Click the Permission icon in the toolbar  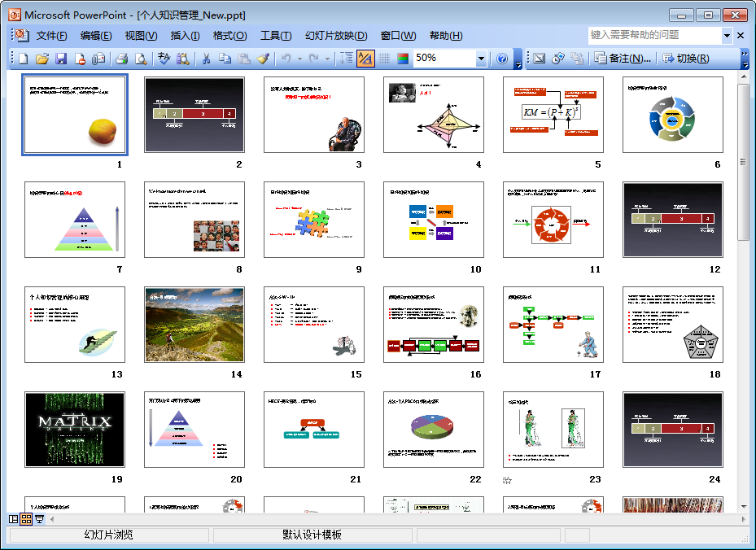pos(80,59)
